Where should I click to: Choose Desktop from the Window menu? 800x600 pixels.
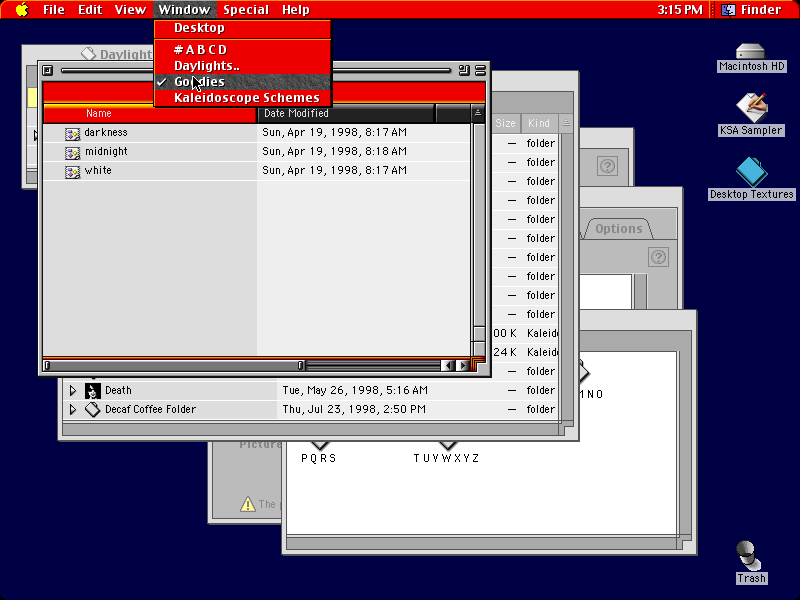tap(242, 28)
